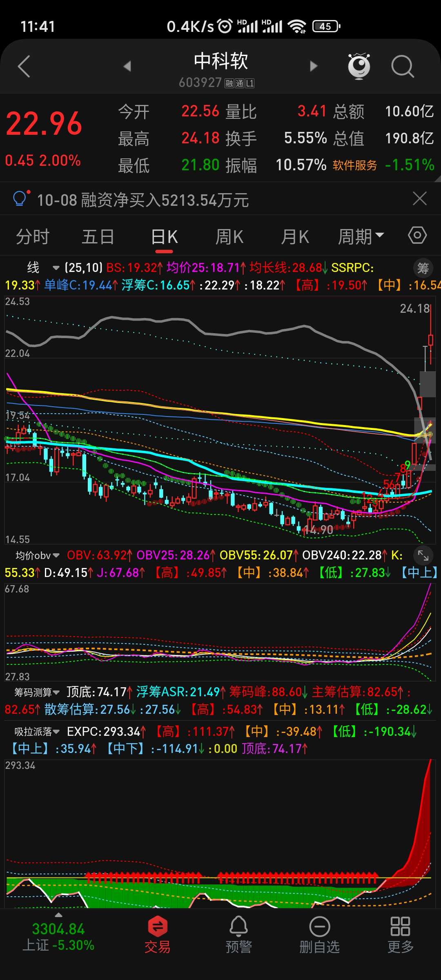This screenshot has height=980, width=441.
Task: Tap the OBV:63.92 reading
Action: (99, 555)
